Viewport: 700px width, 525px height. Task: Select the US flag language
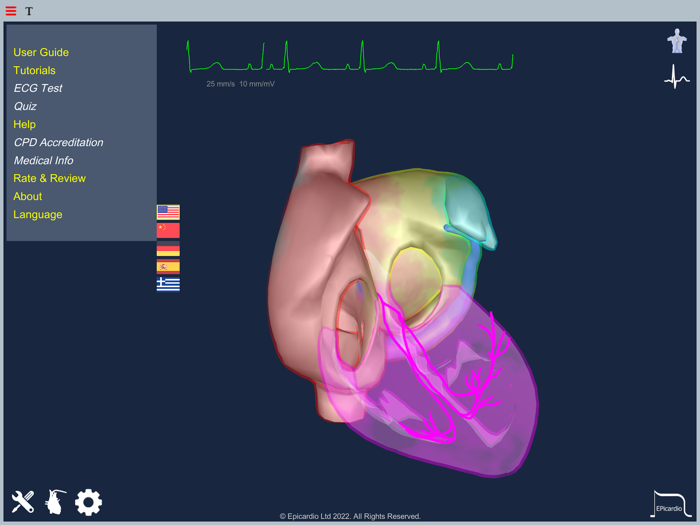168,212
